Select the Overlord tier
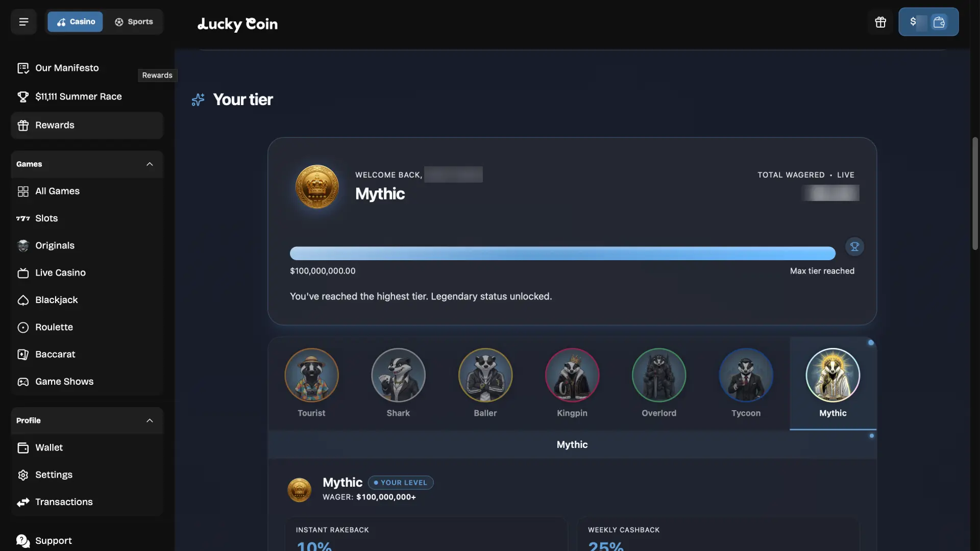The image size is (980, 551). 659,383
